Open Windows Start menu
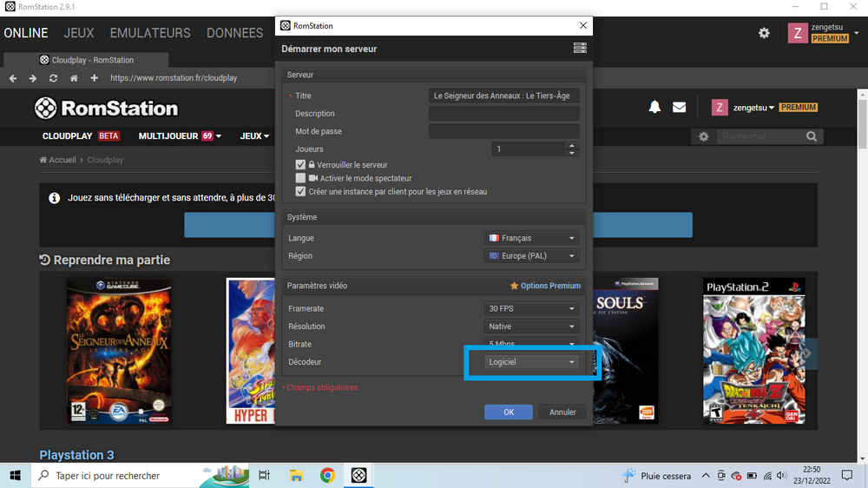The height and width of the screenshot is (488, 868). tap(15, 475)
